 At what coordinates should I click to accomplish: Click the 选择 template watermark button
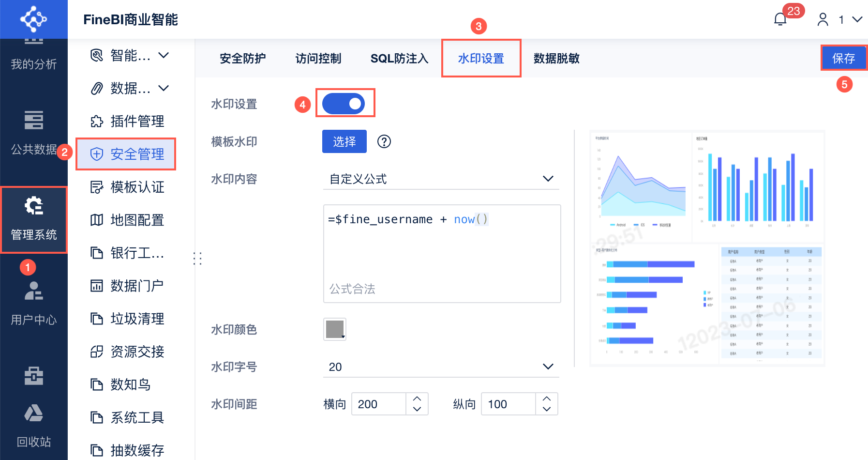tap(344, 141)
